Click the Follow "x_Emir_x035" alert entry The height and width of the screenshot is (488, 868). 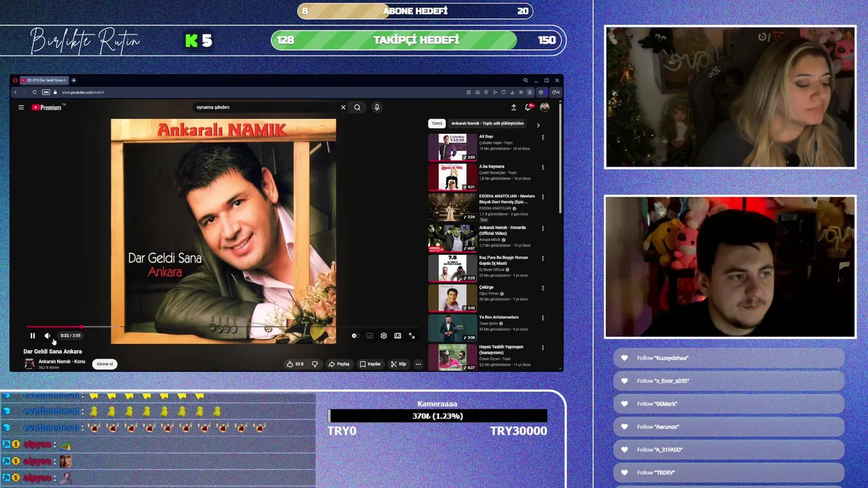pyautogui.click(x=729, y=381)
